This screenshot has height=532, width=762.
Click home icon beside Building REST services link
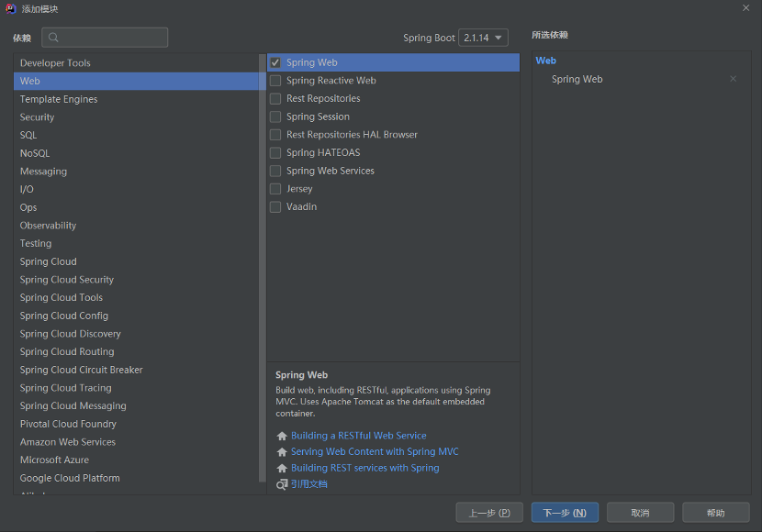(282, 469)
